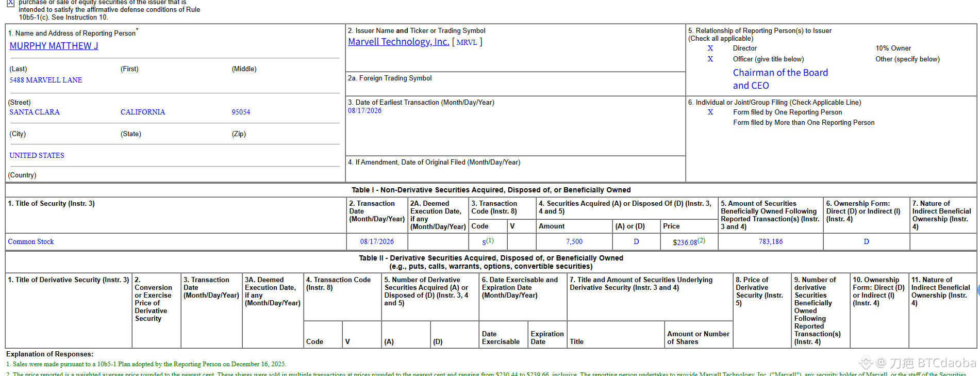Click the street address 5488 MARVELL LANE
This screenshot has height=376, width=980.
pos(46,80)
